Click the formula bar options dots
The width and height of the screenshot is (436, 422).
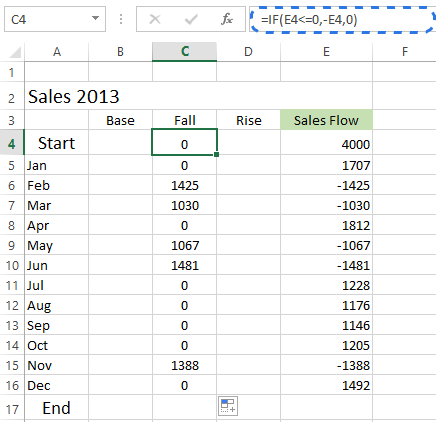click(x=121, y=19)
